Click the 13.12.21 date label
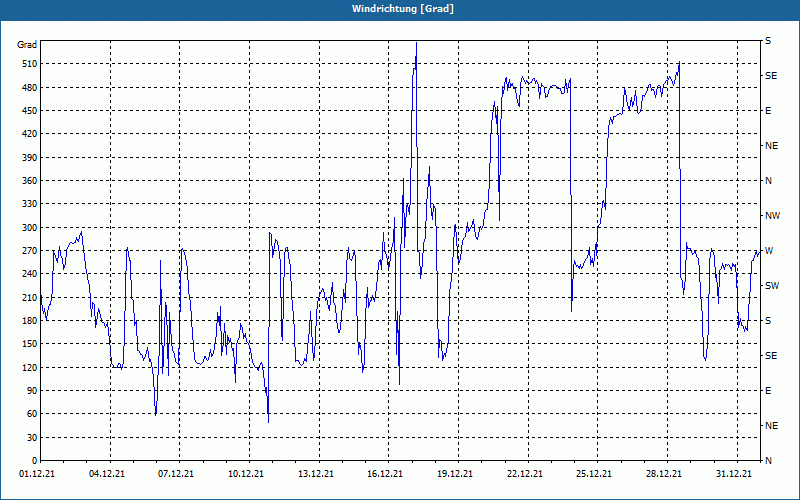This screenshot has width=800, height=500. click(316, 474)
